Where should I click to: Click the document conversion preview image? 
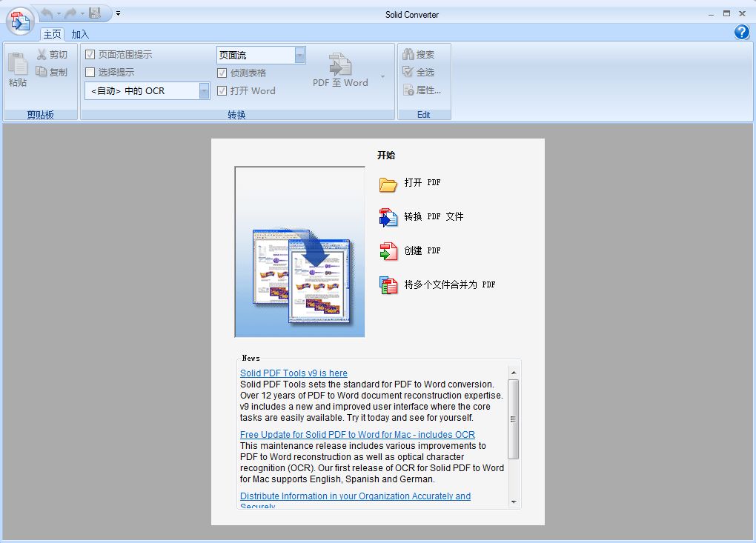300,252
